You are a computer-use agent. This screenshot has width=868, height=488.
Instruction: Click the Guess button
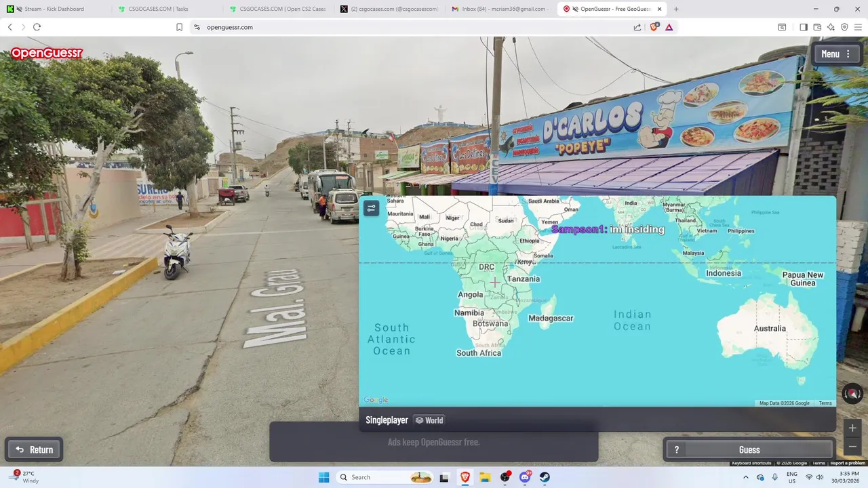pos(749,449)
